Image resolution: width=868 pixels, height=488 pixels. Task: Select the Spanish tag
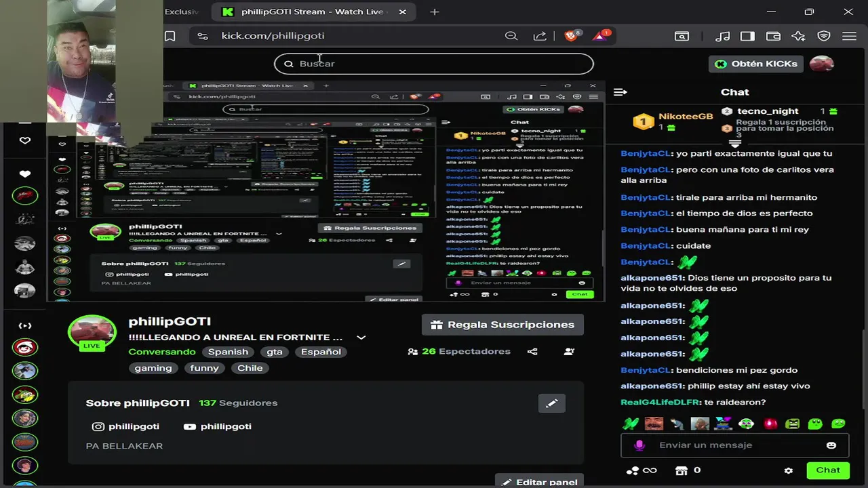tap(228, 352)
